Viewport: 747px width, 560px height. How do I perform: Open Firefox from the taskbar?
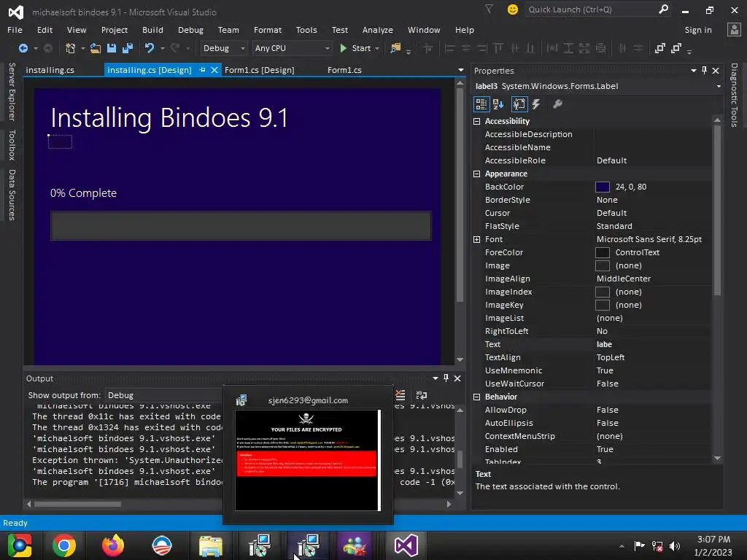pyautogui.click(x=113, y=545)
